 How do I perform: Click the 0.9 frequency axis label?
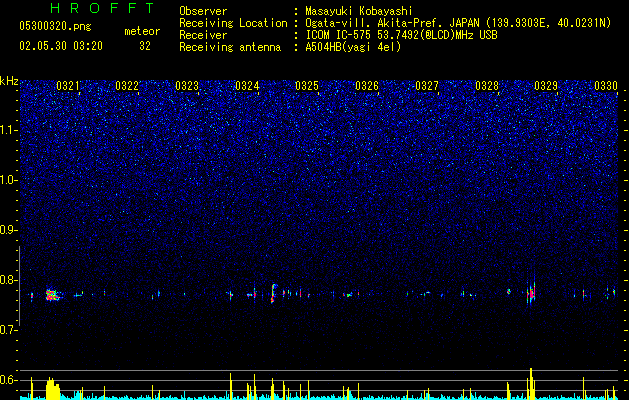pos(9,230)
